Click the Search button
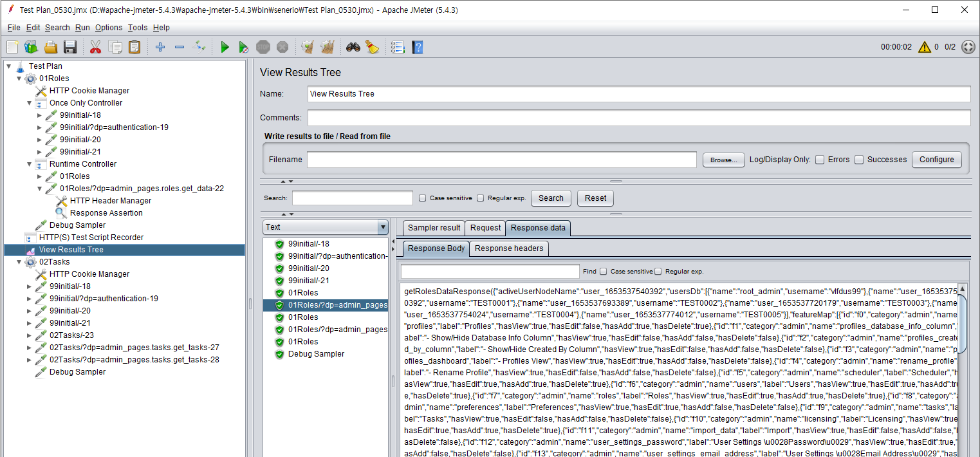 coord(551,198)
